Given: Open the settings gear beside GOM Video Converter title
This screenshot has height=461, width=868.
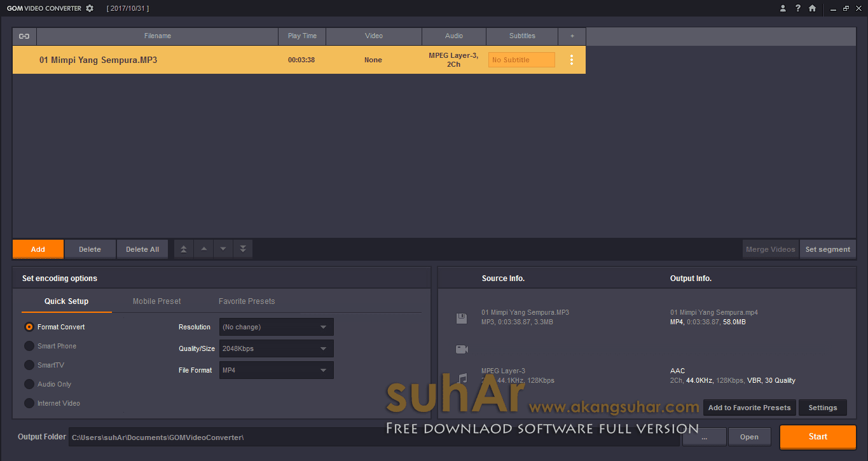Looking at the screenshot, I should pyautogui.click(x=90, y=8).
